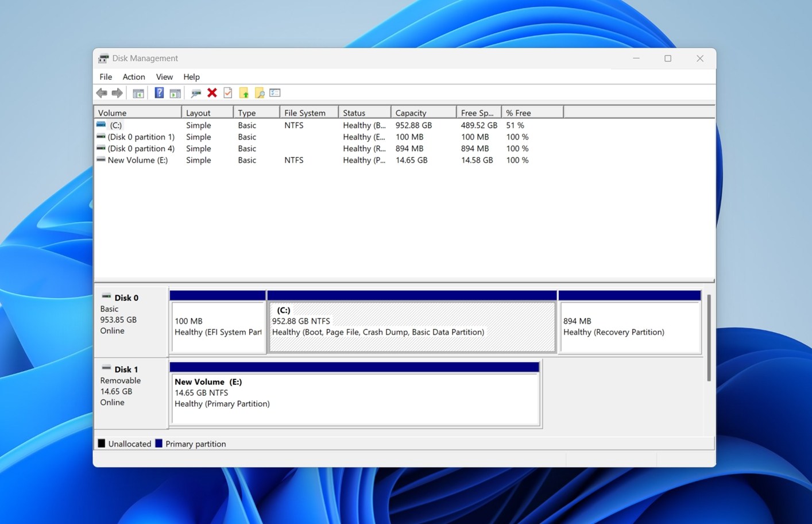Select the 894 MB Recovery Partition block

[629, 326]
